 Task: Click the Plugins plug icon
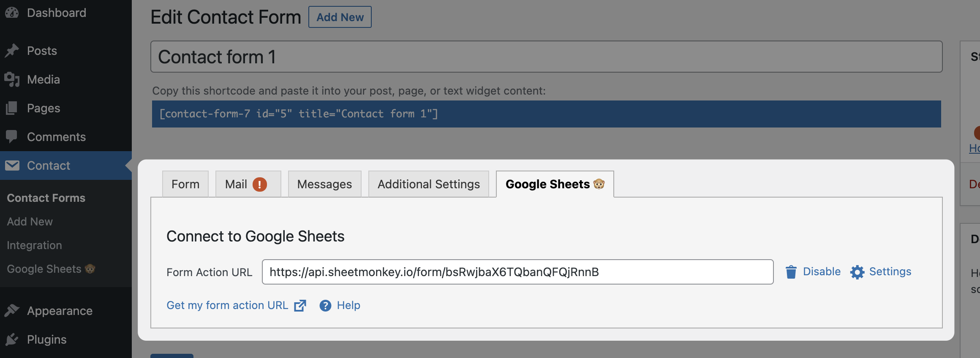point(13,339)
